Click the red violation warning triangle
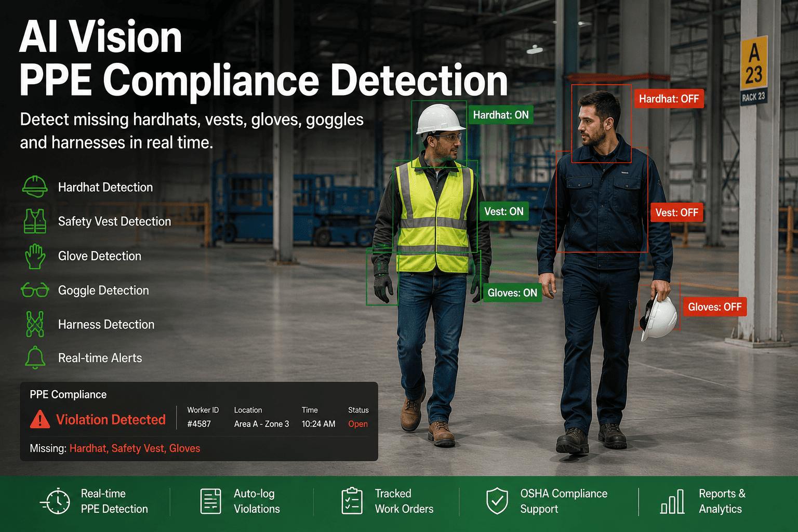Screen dimensions: 798x532 pos(40,419)
